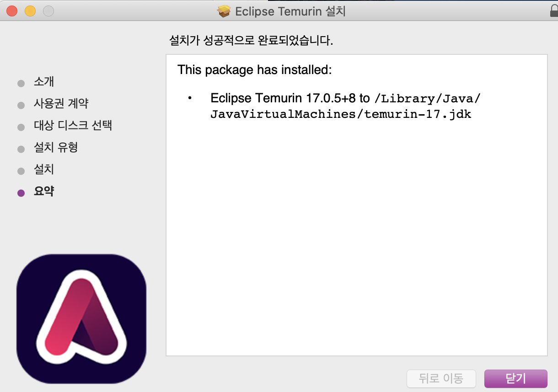Click the Adoptium logo image
Viewport: 558px width, 392px height.
point(81,318)
